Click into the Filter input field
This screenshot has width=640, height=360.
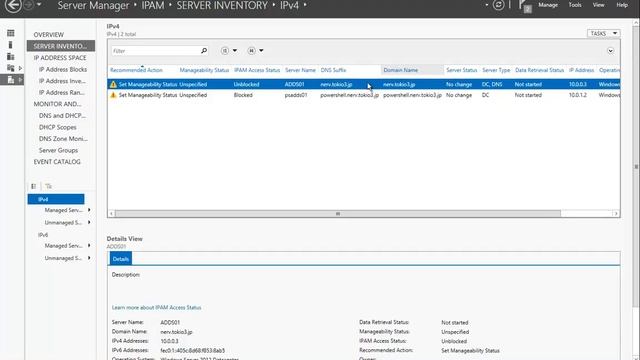coord(156,51)
